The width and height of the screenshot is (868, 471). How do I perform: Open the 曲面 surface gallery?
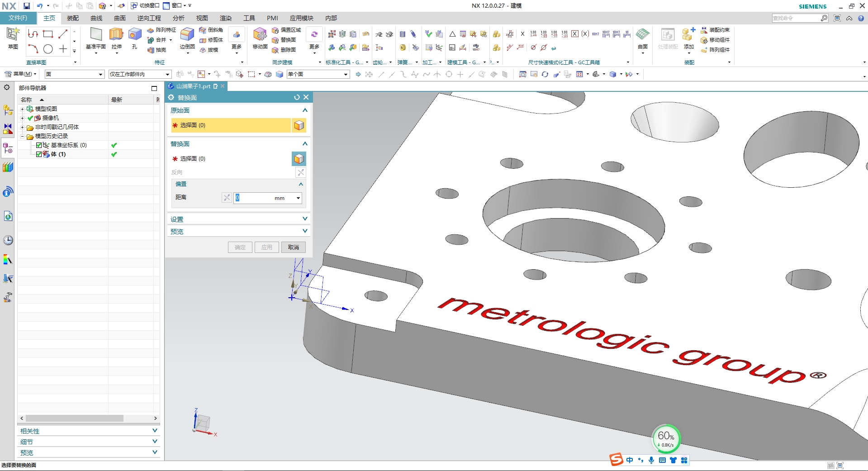(x=643, y=40)
